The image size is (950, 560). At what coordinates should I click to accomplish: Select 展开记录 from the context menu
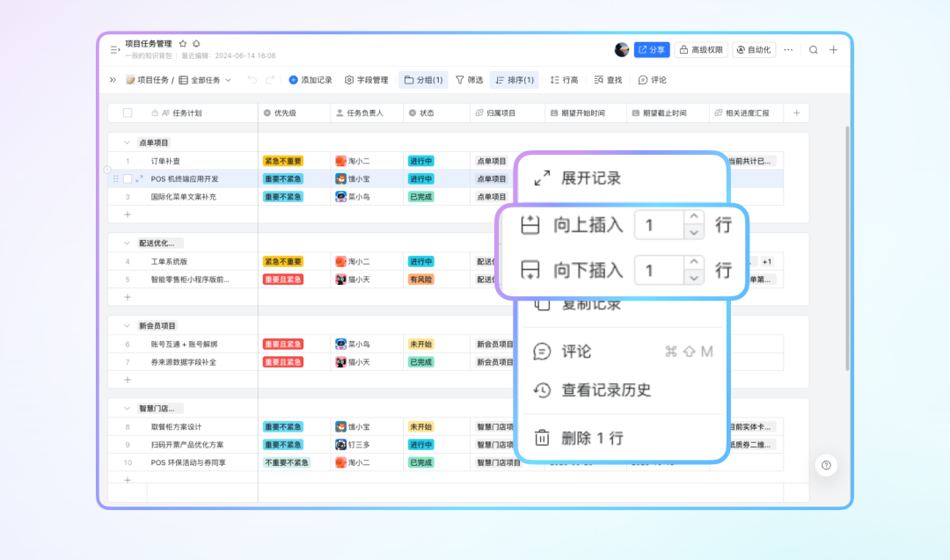coord(590,178)
